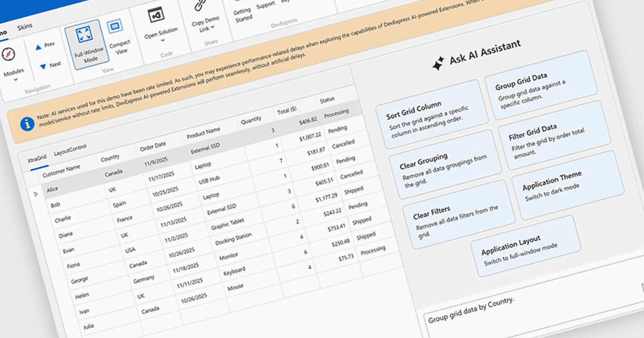Click the Status column header
Viewport: 644px width, 338px height.
tap(327, 100)
